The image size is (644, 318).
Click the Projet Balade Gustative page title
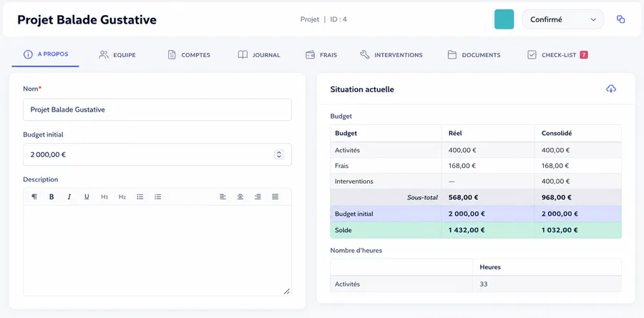[87, 19]
